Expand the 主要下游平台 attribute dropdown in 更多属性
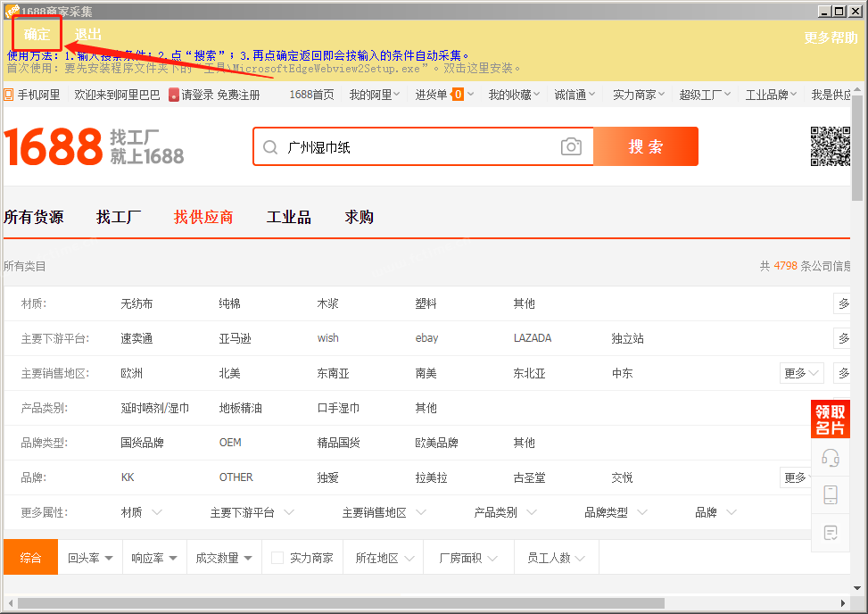This screenshot has height=614, width=868. pyautogui.click(x=252, y=512)
